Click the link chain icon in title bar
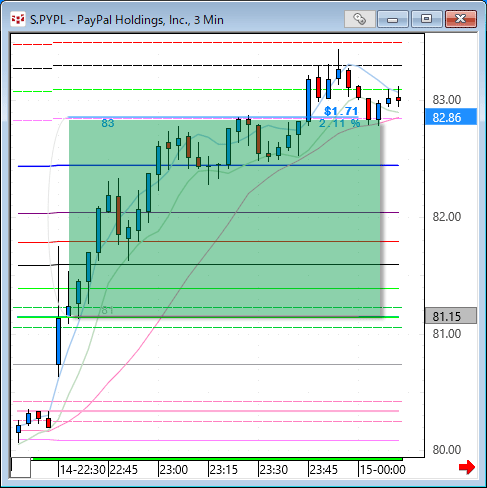The image size is (487, 488). [360, 19]
